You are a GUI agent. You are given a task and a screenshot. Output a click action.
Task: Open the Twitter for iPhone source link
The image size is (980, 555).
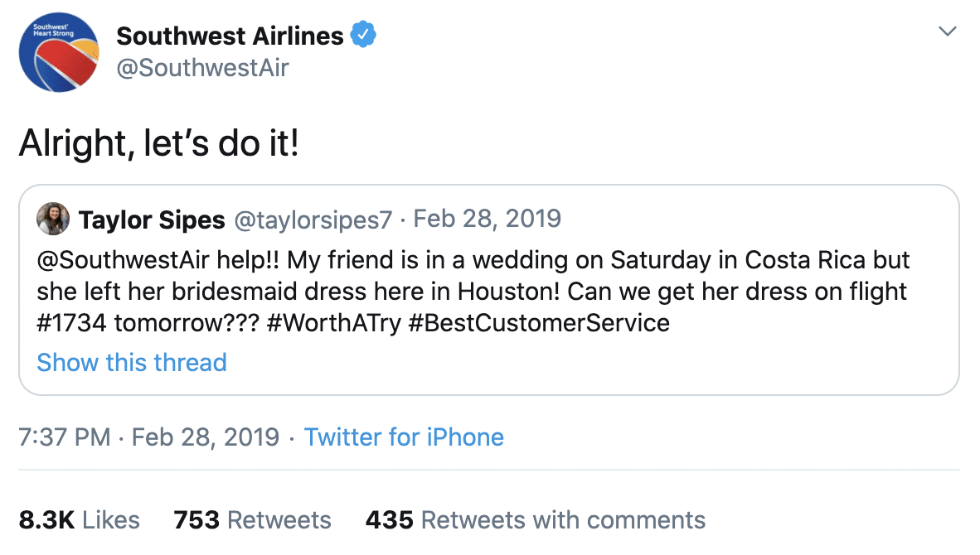404,437
